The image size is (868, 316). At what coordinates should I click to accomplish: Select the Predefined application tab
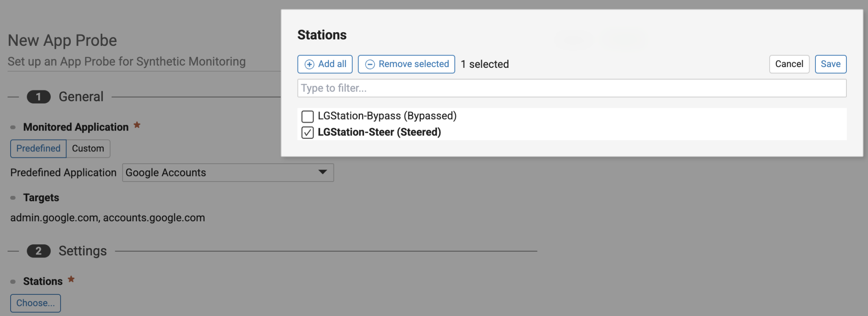(38, 148)
